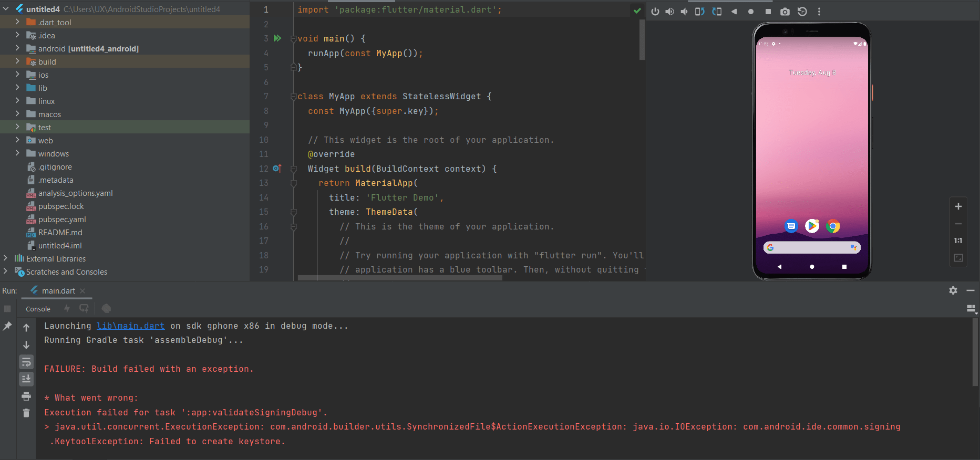Click the green inspection checkmark in editor
Screen dimensions: 980x460
[x=637, y=11]
